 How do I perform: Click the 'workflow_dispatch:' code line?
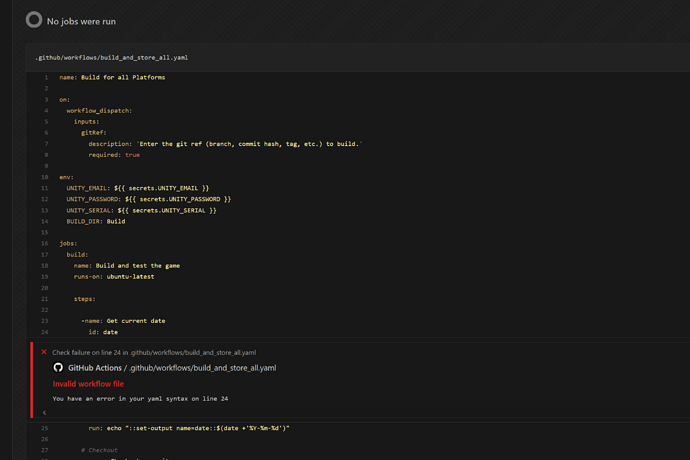(x=99, y=111)
